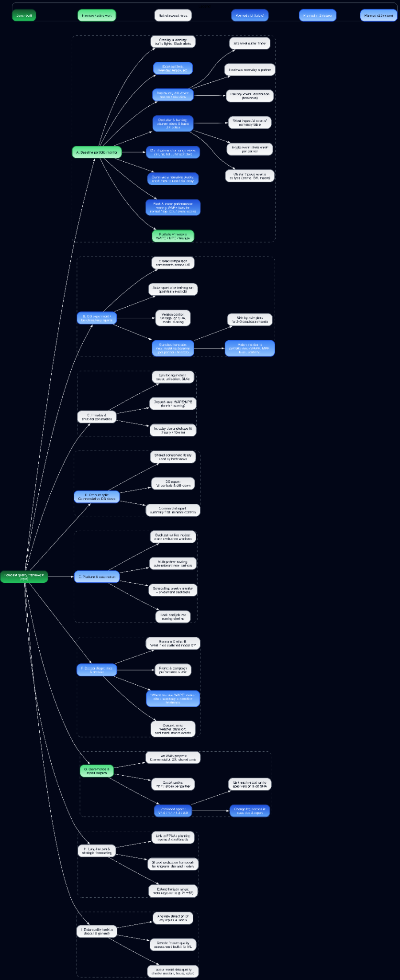Click 'B. DS experiment / benchmarking reports' node
400x980 pixels.
97,318
